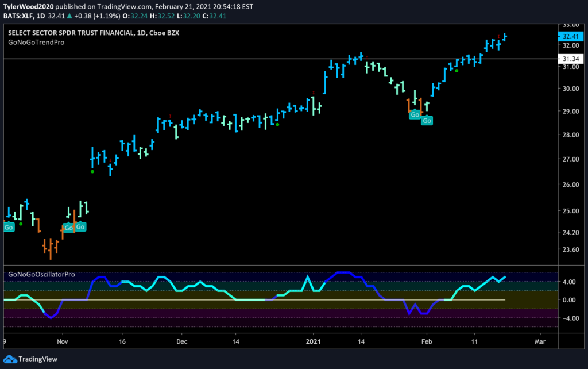The width and height of the screenshot is (588, 369).
Task: Click the Go signal badge above the Feb label
Action: click(427, 121)
